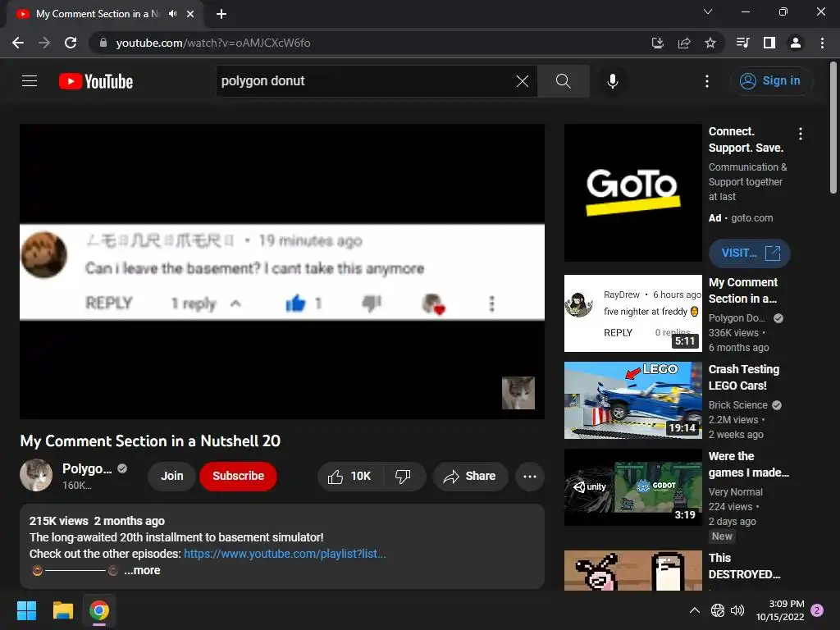The image size is (840, 630).
Task: Expand description with ...more
Action: 142,571
